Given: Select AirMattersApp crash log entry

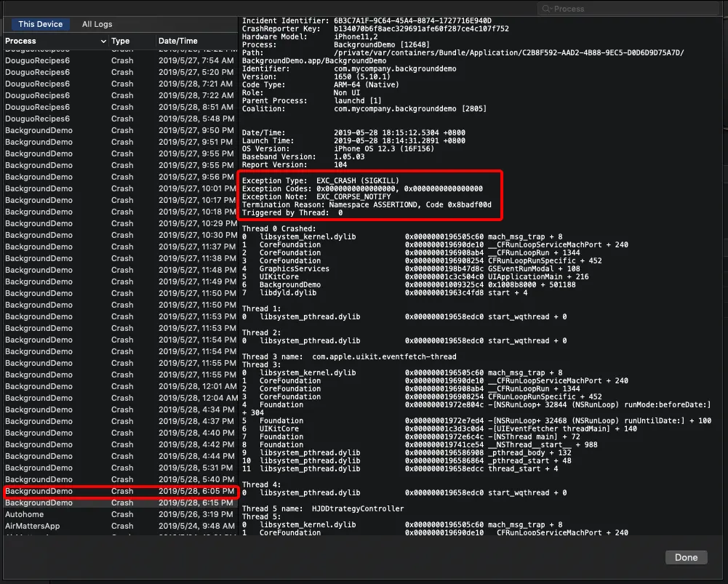Looking at the screenshot, I should [121, 526].
